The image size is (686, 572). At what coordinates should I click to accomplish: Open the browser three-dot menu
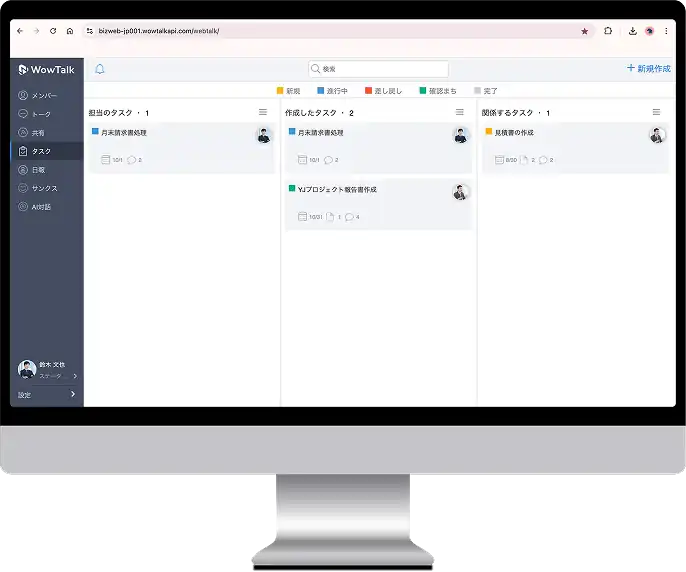[x=666, y=31]
